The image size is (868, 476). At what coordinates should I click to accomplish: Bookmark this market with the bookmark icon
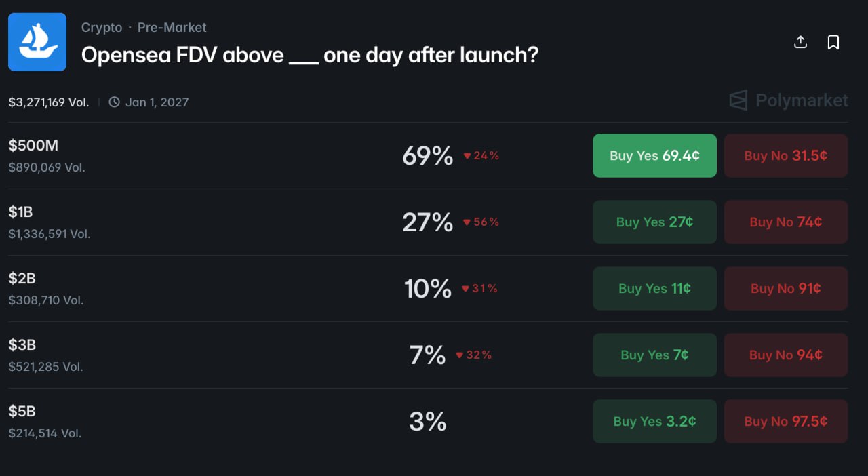(x=833, y=42)
